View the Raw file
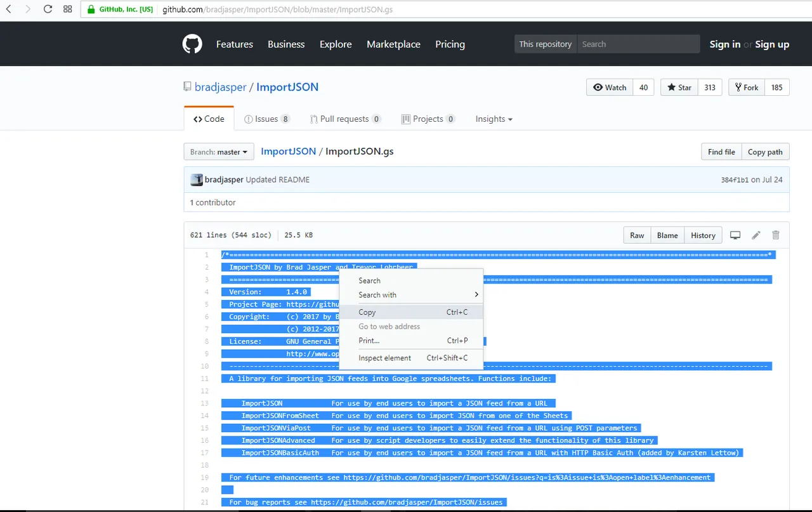 click(x=637, y=235)
